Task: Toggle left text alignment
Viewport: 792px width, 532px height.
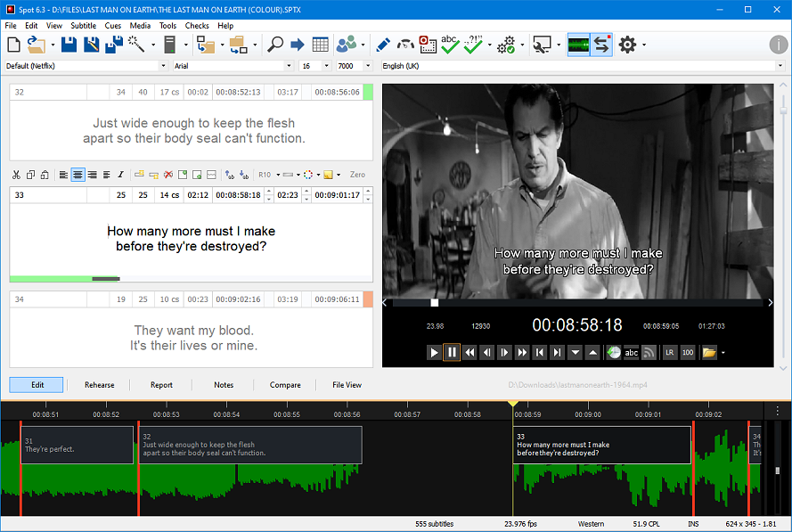Action: pyautogui.click(x=63, y=175)
